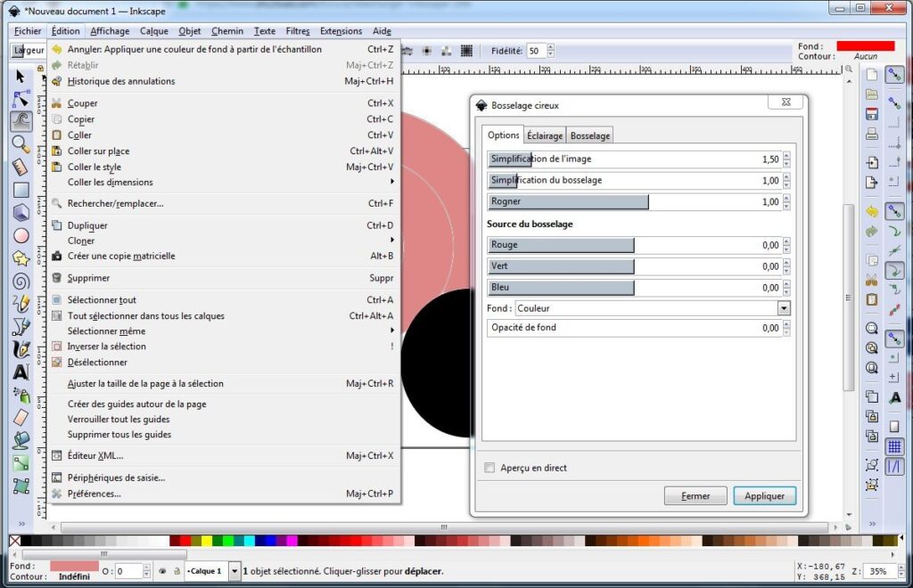Select the Node editing tool

20,98
